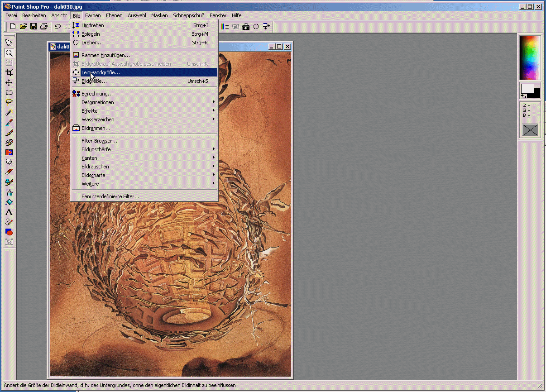Viewport: 546px width, 392px height.
Task: Choose Umdrehen from the Bild menu
Action: coord(144,25)
